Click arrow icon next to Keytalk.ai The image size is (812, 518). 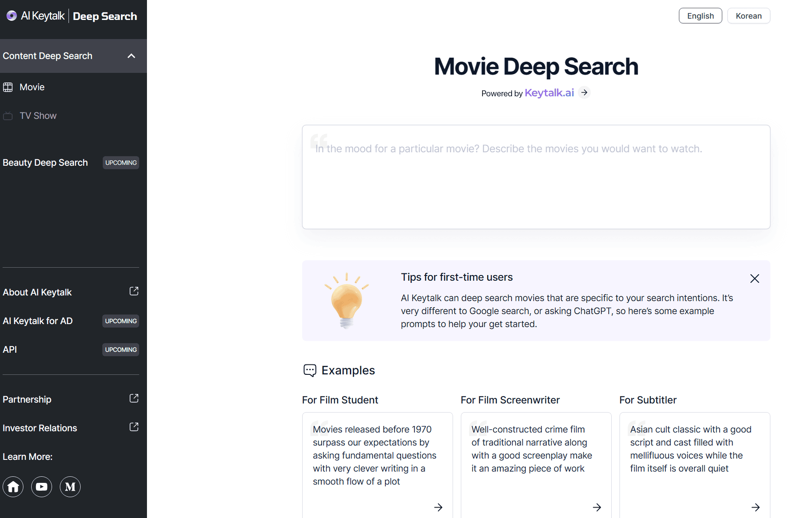pos(584,92)
